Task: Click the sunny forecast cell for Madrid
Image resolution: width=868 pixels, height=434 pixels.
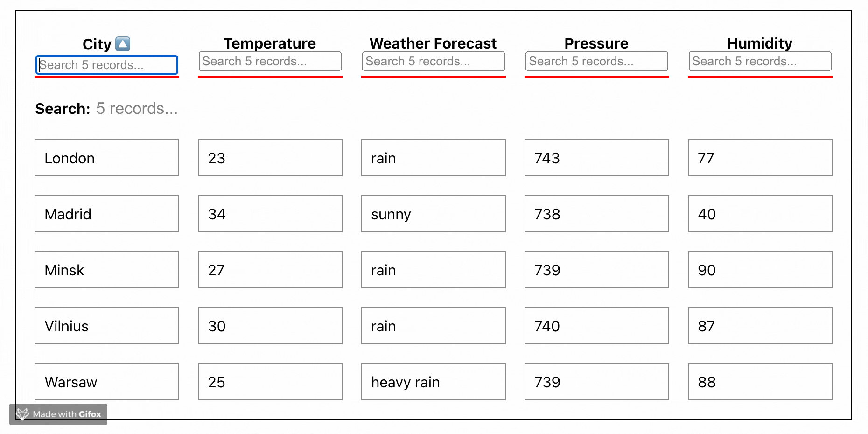Action: [x=433, y=214]
